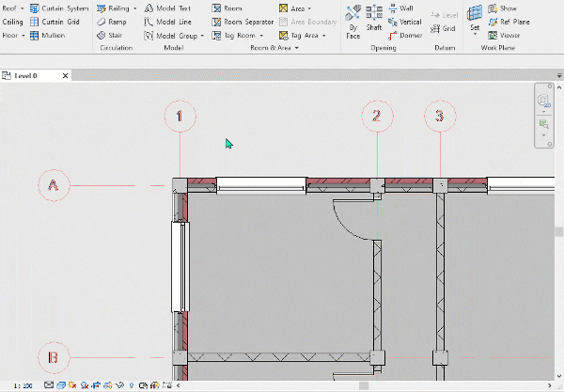The height and width of the screenshot is (392, 564).
Task: Open the visual style control in status bar
Action: tap(61, 385)
